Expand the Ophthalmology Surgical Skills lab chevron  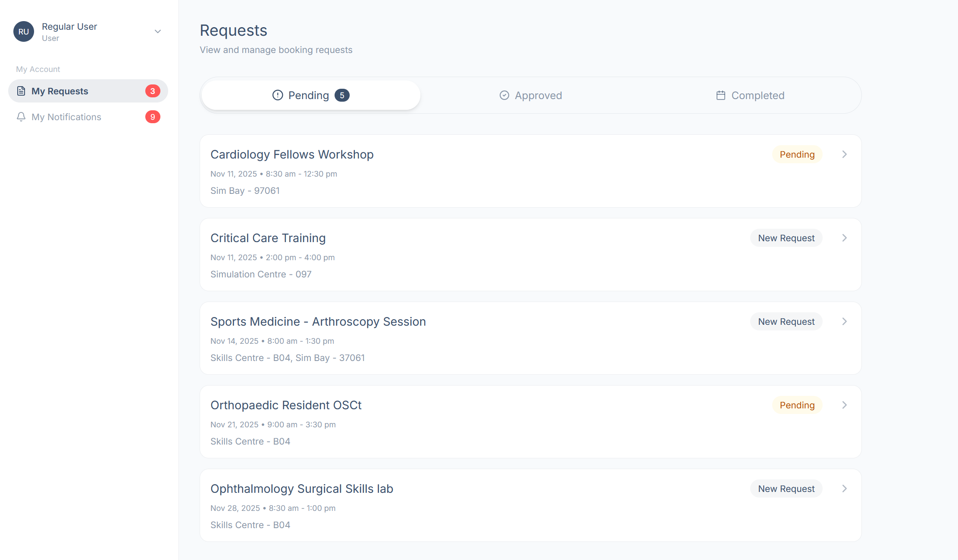coord(845,488)
